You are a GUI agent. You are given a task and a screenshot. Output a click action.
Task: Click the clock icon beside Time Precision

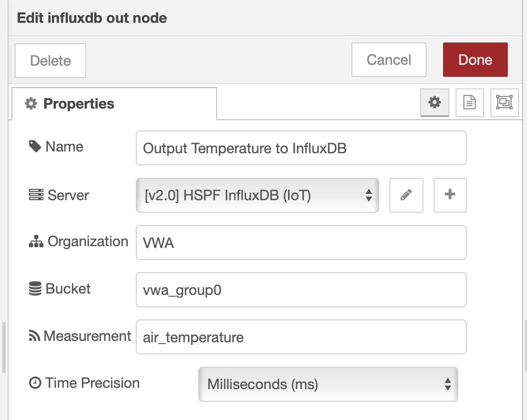click(35, 383)
